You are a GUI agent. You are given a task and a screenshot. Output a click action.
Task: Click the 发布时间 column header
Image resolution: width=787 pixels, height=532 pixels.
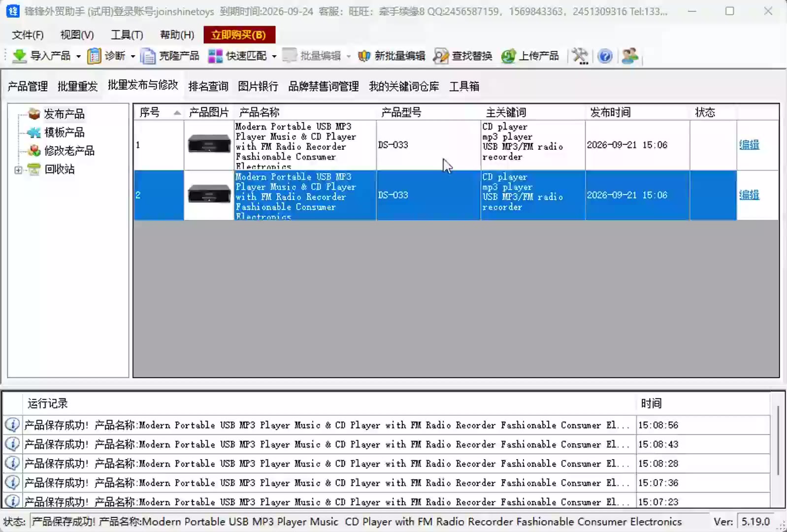637,112
